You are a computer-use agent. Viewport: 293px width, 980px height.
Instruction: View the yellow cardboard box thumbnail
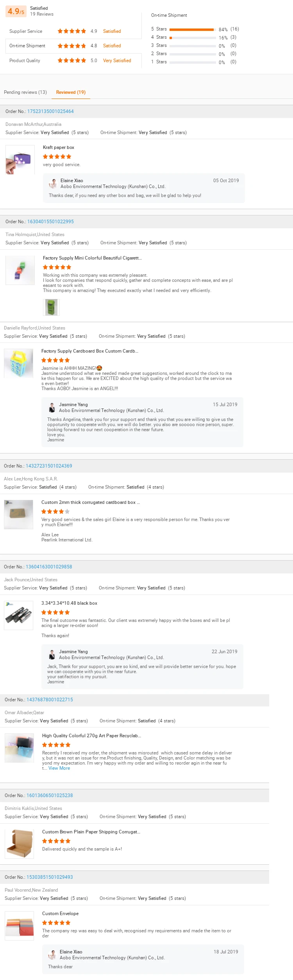tap(18, 363)
